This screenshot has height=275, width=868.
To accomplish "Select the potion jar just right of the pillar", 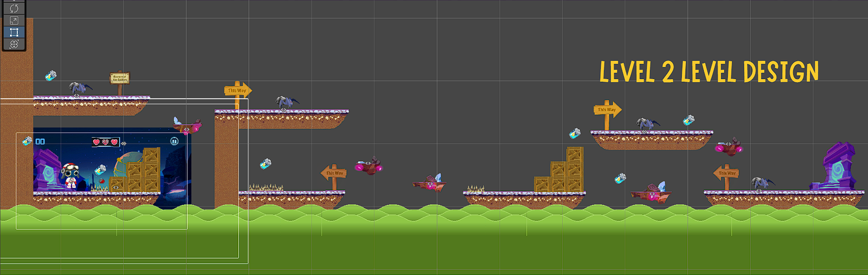I will pos(266,164).
